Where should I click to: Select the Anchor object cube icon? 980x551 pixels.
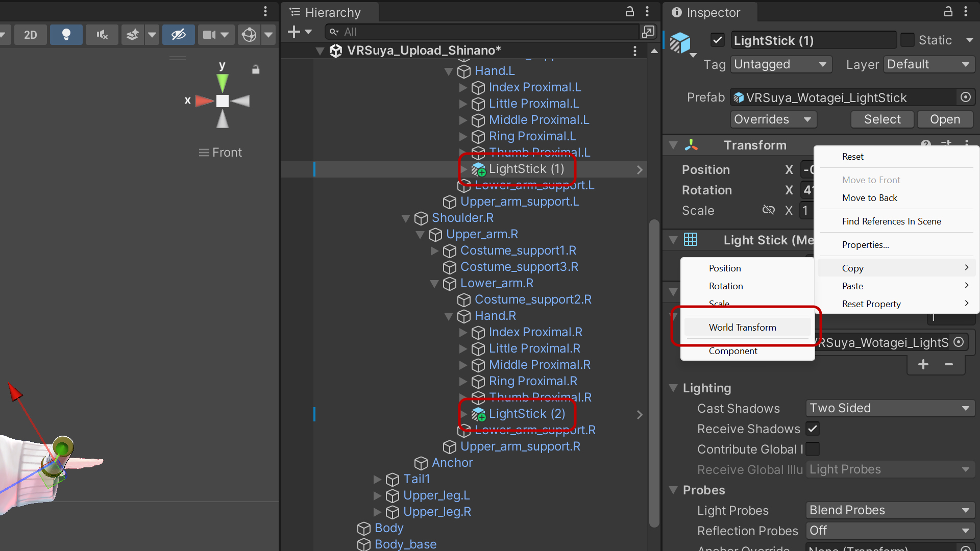pyautogui.click(x=421, y=463)
